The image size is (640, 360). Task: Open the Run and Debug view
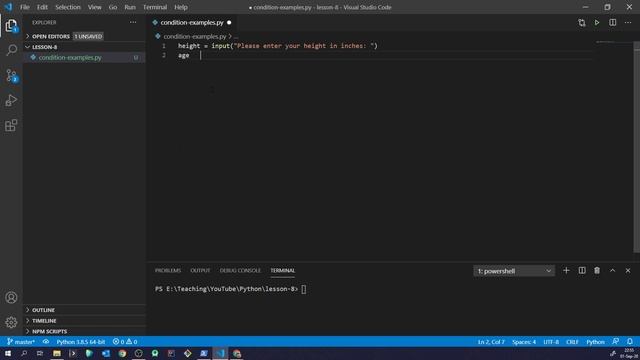pos(11,100)
